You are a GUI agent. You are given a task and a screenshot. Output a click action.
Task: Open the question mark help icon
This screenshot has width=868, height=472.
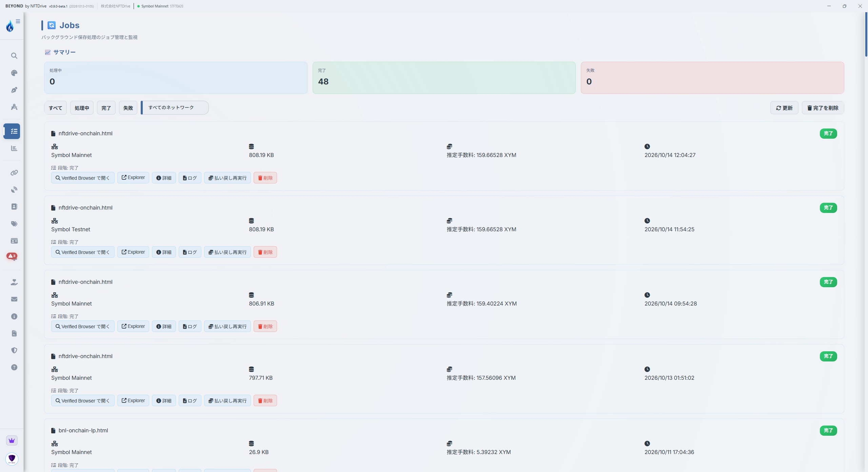(14, 367)
